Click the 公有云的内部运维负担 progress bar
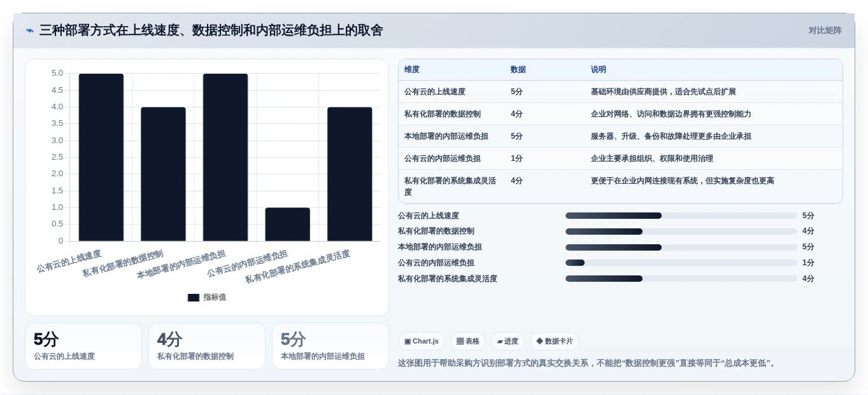 tap(681, 263)
